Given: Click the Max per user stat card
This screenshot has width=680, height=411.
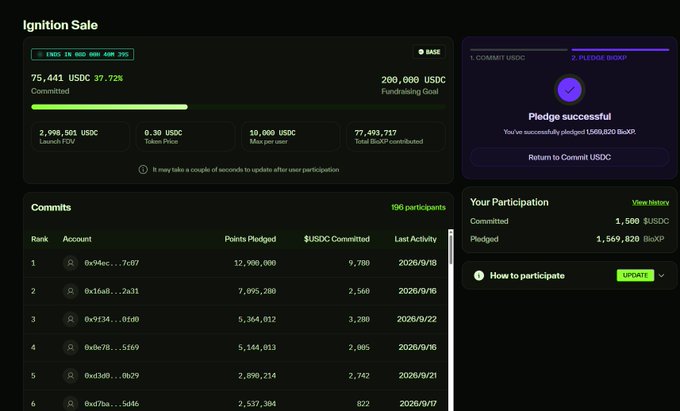Looking at the screenshot, I should point(291,137).
